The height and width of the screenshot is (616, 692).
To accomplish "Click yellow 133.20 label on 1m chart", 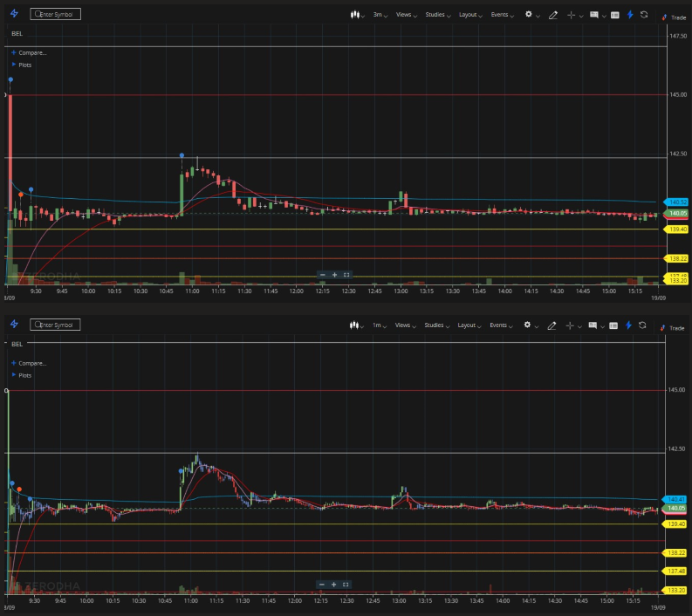I will click(x=675, y=590).
